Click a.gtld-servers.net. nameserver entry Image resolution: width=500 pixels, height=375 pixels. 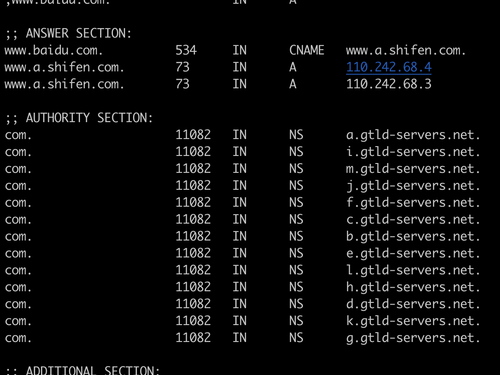point(413,135)
